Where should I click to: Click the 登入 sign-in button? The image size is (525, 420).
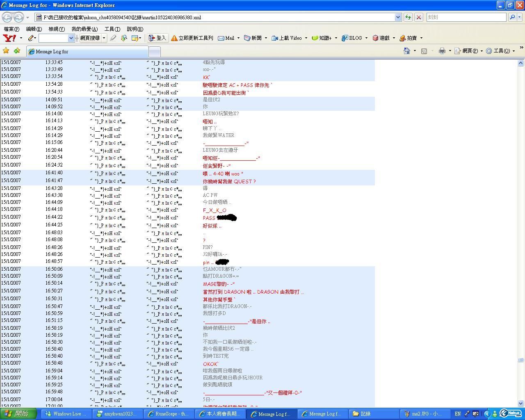coord(157,38)
